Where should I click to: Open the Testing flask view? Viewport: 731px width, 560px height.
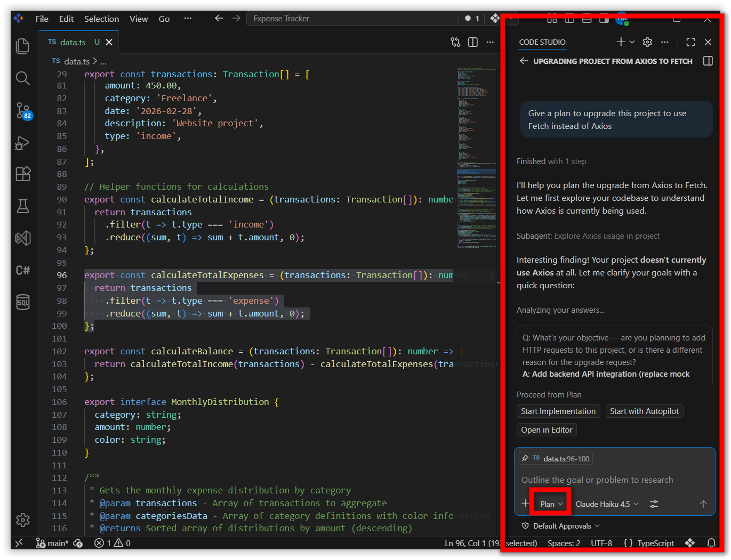[x=22, y=206]
